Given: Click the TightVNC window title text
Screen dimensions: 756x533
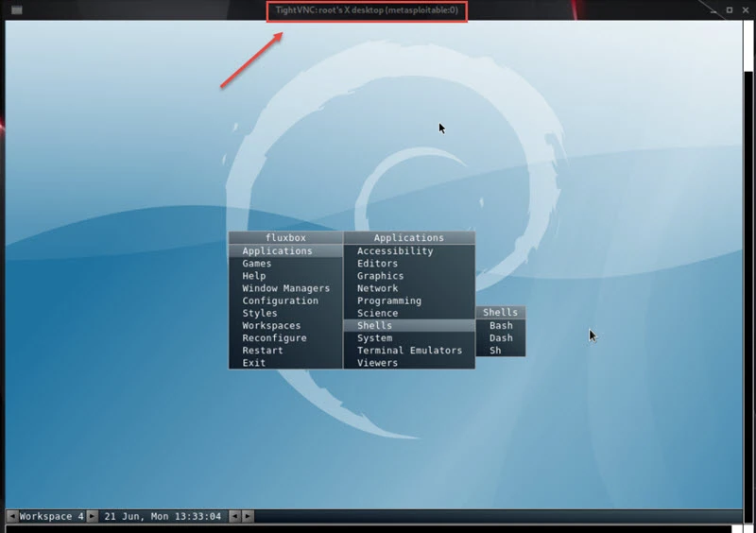Looking at the screenshot, I should pos(367,10).
